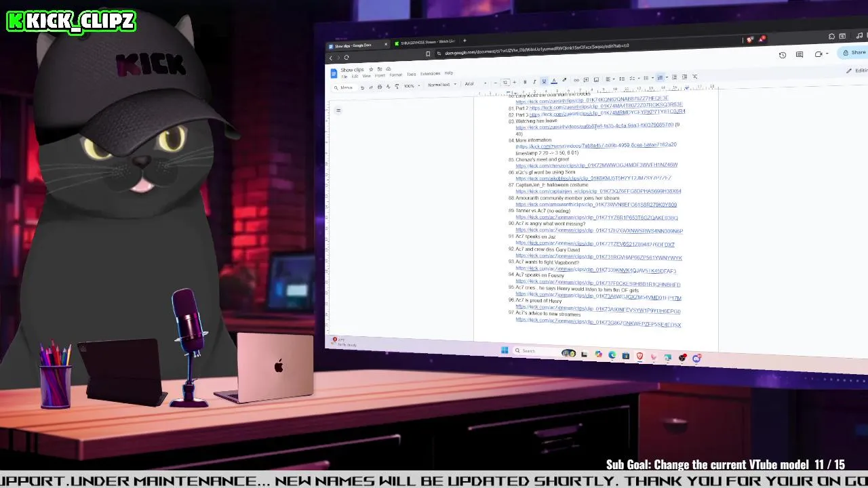Screen dimensions: 868x488
Task: Add a comment via toolbar icon
Action: pyautogui.click(x=586, y=80)
